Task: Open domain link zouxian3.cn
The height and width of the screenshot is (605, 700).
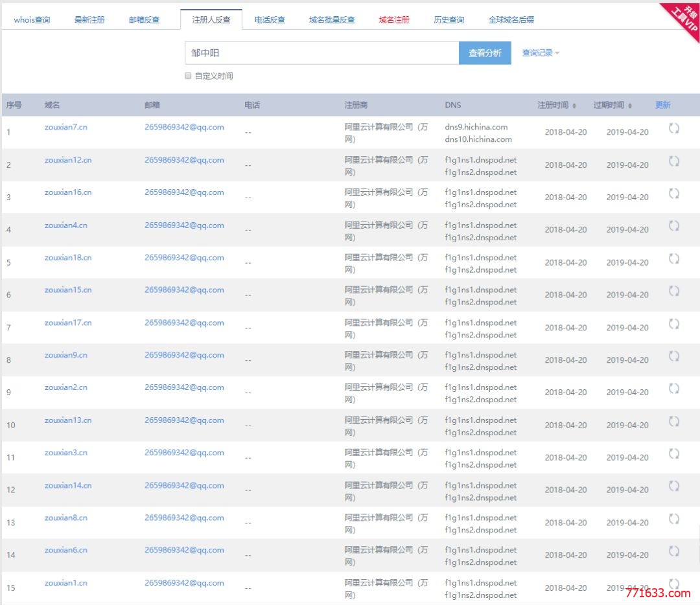Action: pyautogui.click(x=65, y=452)
